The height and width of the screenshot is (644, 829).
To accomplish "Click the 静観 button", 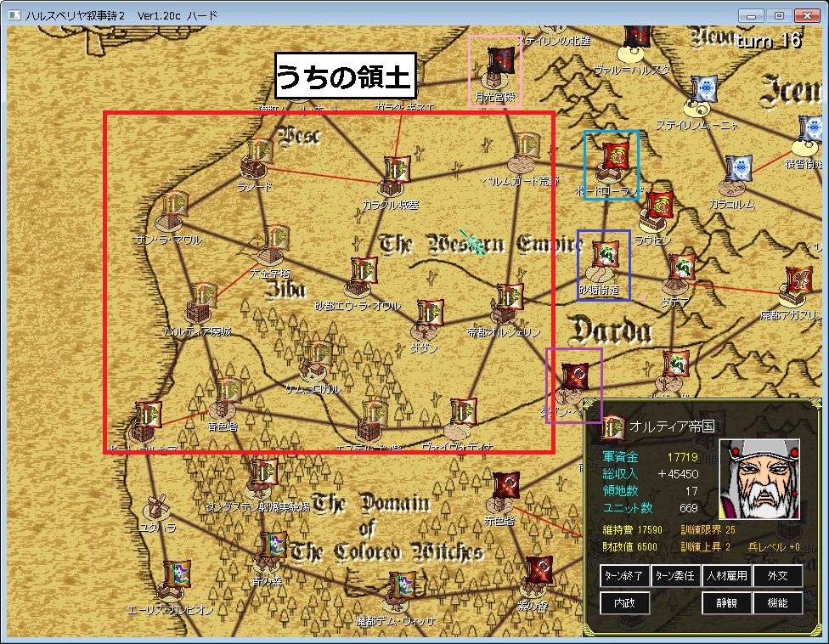I will click(726, 602).
